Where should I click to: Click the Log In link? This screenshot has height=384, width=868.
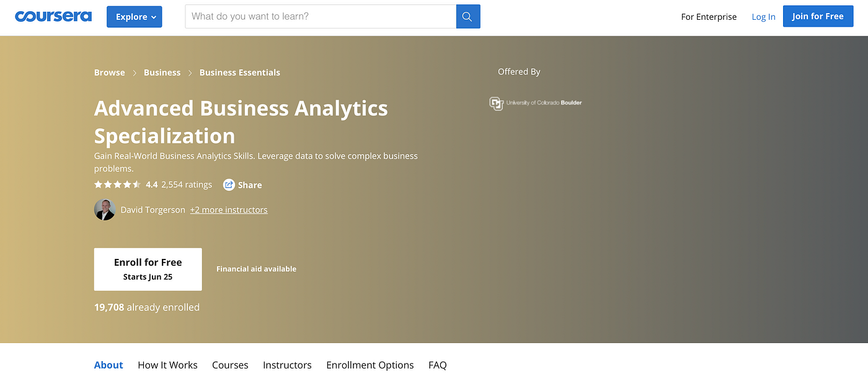763,17
